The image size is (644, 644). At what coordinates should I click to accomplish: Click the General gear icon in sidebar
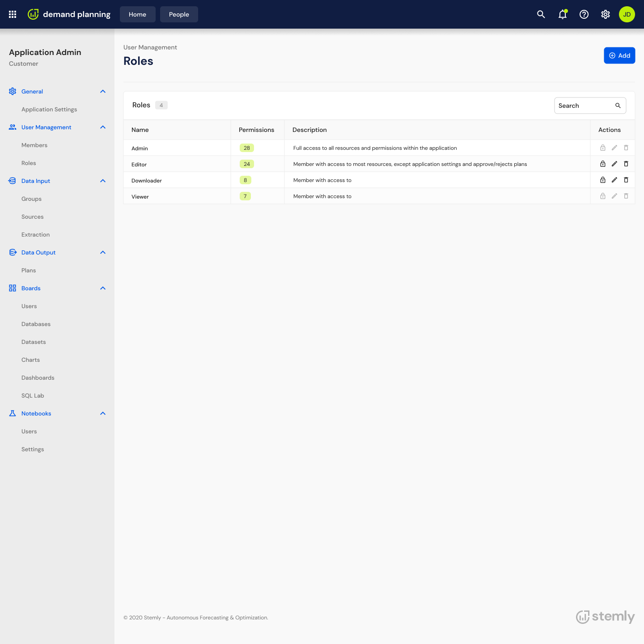pyautogui.click(x=13, y=91)
